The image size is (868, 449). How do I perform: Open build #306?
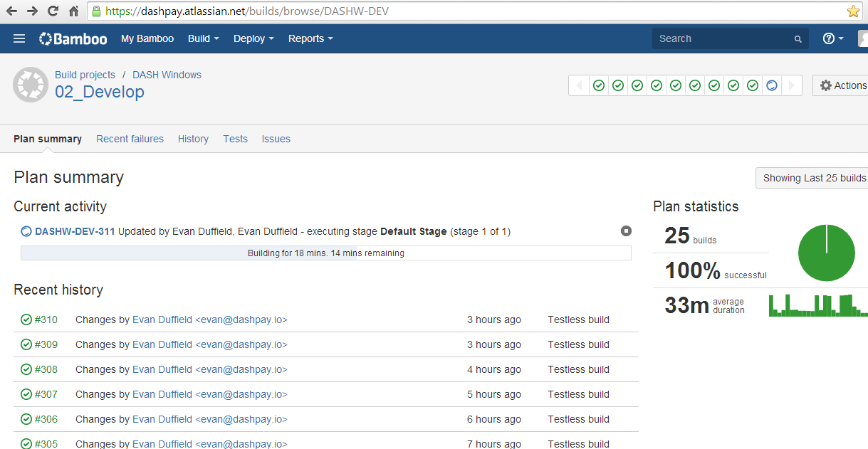click(x=46, y=419)
